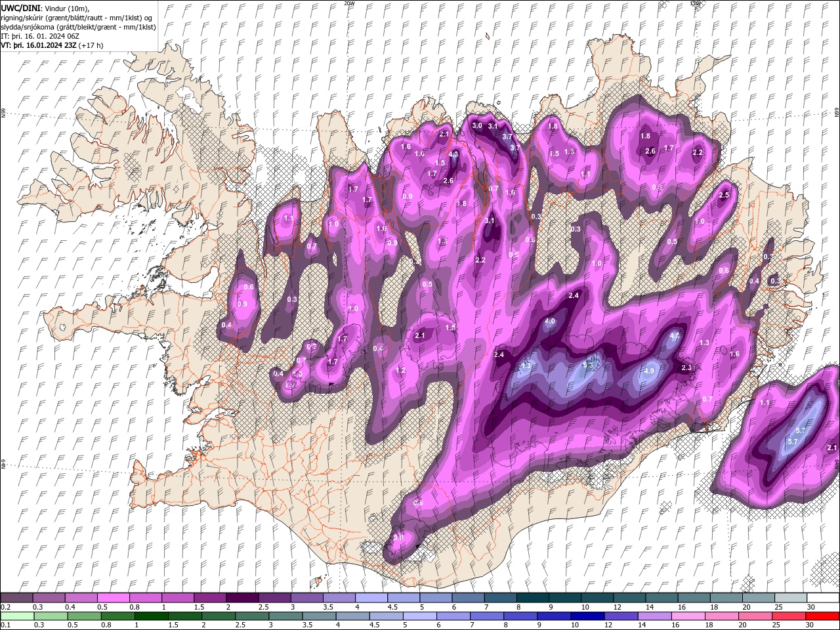Click the valid time 'VT: þri. 16.01.2024 23Z' line
Image resolution: width=840 pixels, height=630 pixels.
pyautogui.click(x=39, y=45)
